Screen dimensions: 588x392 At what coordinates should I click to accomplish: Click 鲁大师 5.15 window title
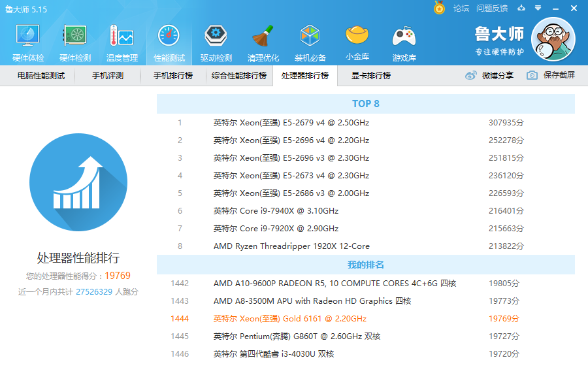(26, 9)
